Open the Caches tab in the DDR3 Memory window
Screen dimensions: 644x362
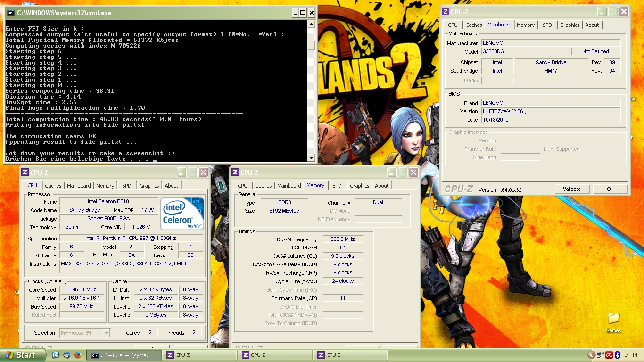click(263, 186)
